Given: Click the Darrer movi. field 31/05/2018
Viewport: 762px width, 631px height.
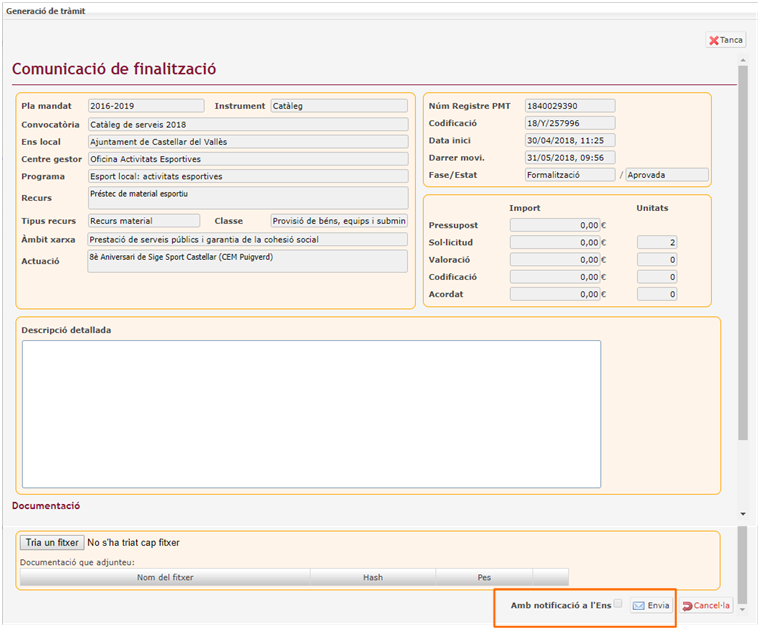Looking at the screenshot, I should (x=570, y=158).
